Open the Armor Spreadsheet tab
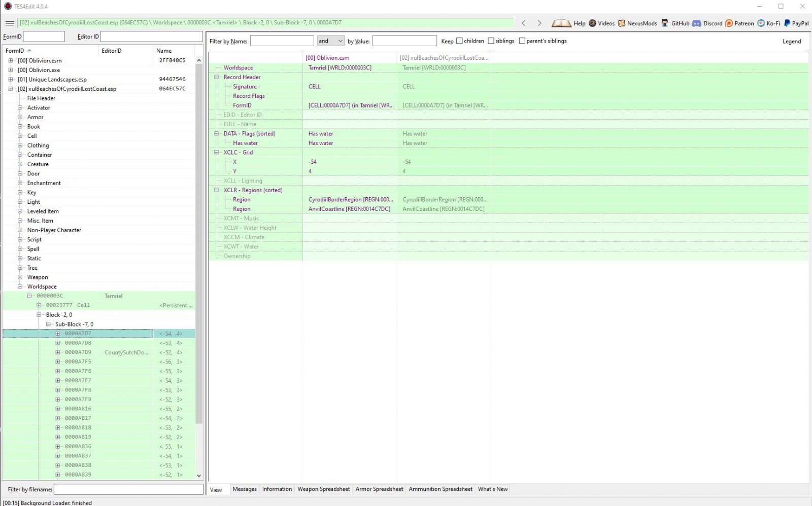This screenshot has height=506, width=812. coord(379,489)
